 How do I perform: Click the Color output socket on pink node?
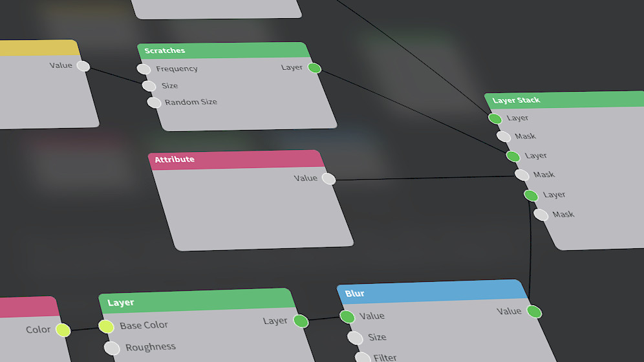click(63, 330)
